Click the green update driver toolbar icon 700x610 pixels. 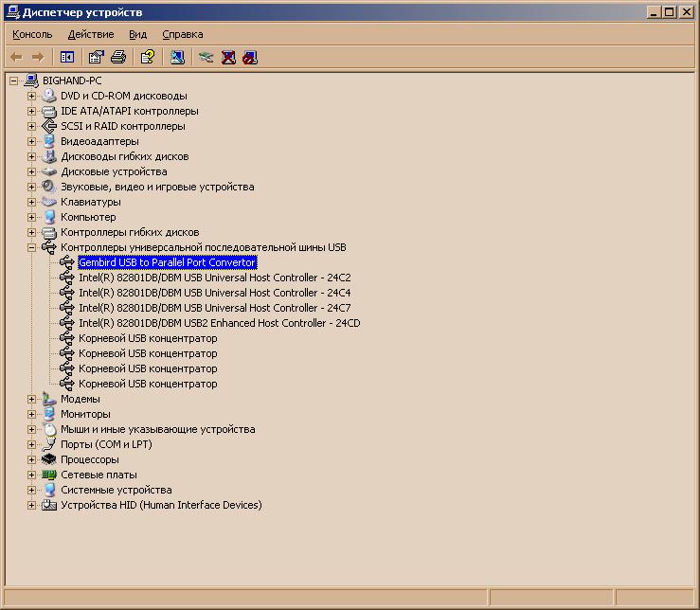[206, 57]
